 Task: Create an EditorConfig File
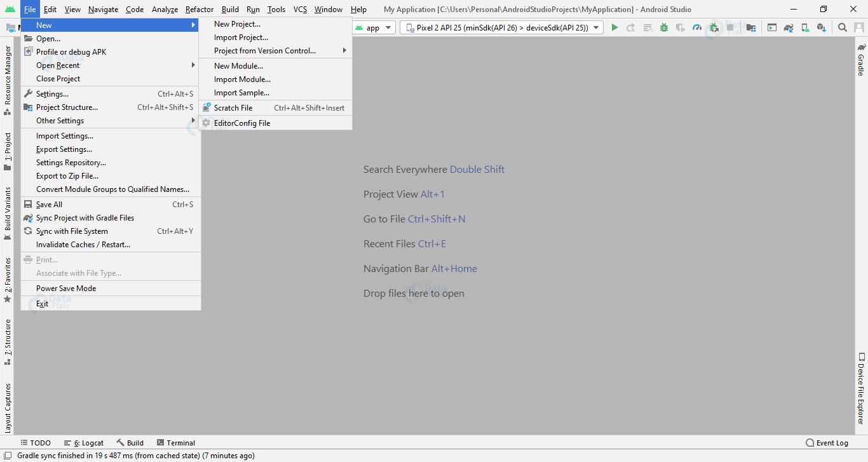(x=275, y=123)
